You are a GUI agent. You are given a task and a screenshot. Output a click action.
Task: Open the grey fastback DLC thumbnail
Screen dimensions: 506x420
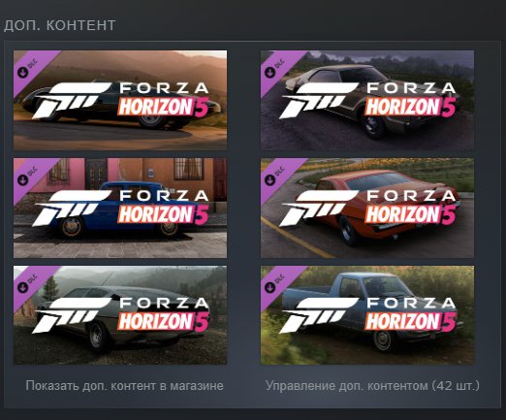120,315
